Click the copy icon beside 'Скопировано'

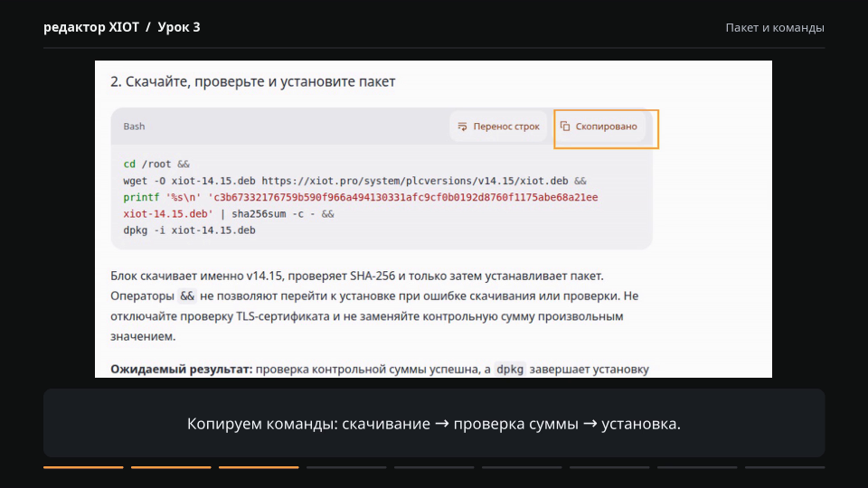click(x=564, y=127)
